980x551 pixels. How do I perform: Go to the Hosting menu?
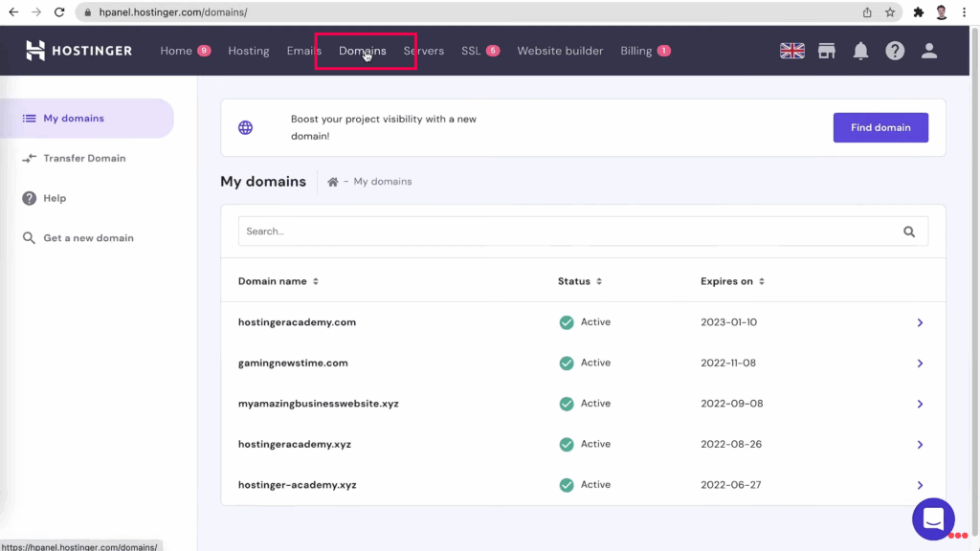tap(249, 51)
